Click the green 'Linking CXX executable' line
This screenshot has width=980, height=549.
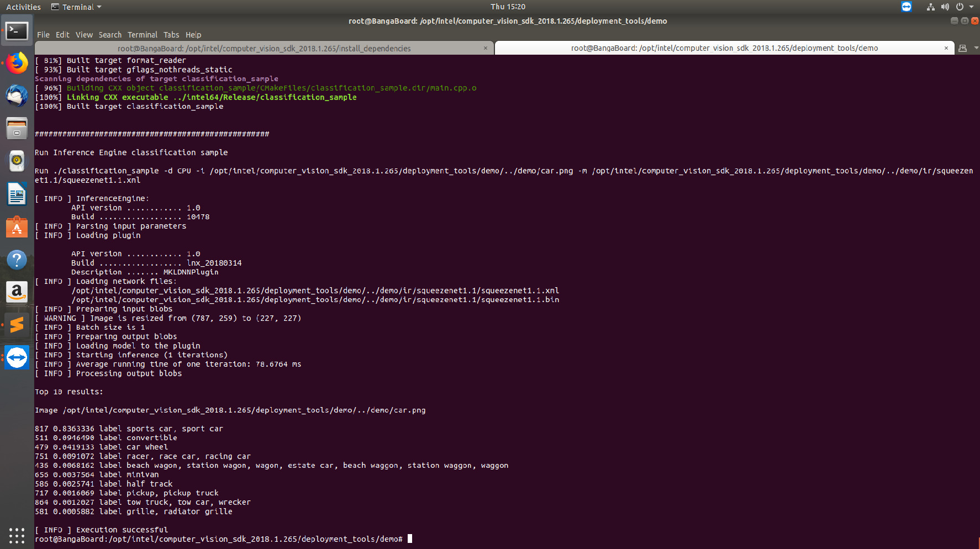[x=196, y=97]
